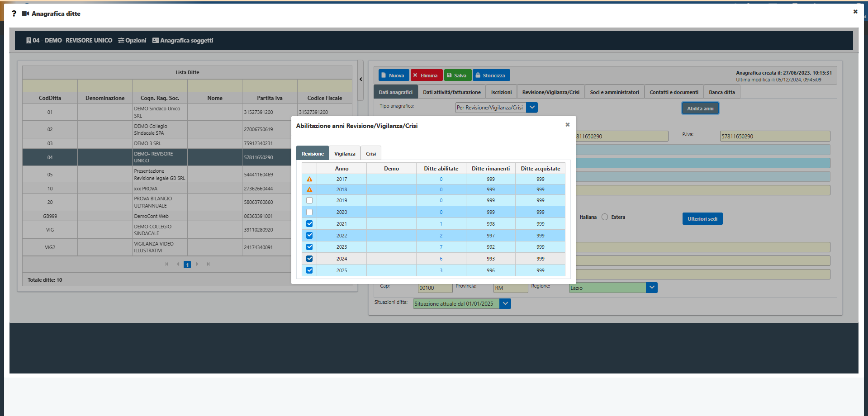Select the Estera radio button
868x416 pixels.
coord(605,217)
